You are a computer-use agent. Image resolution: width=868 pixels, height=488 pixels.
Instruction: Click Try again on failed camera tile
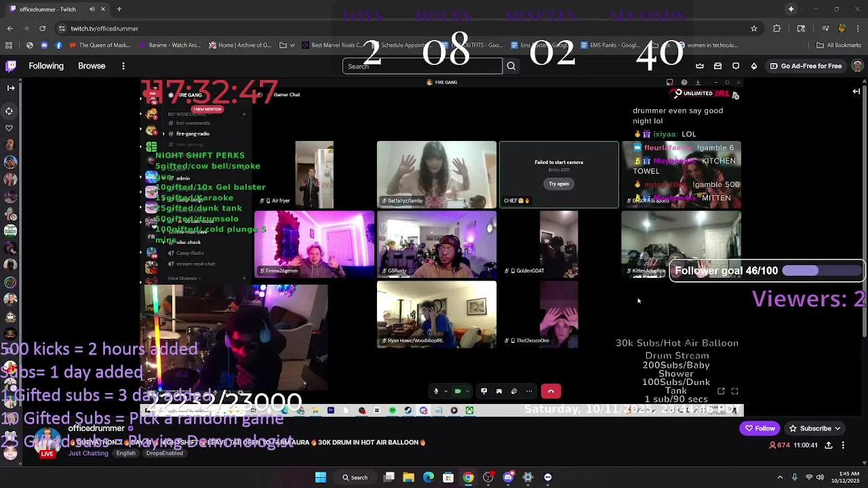point(559,184)
